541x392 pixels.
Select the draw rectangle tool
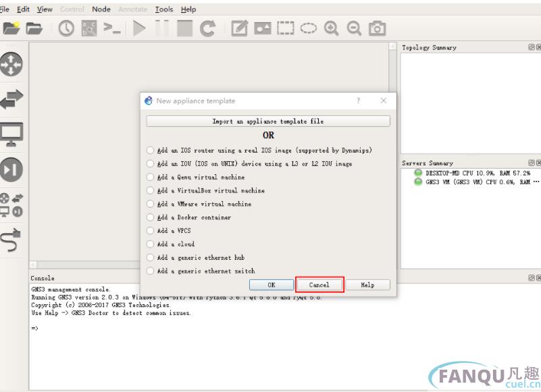click(x=286, y=28)
